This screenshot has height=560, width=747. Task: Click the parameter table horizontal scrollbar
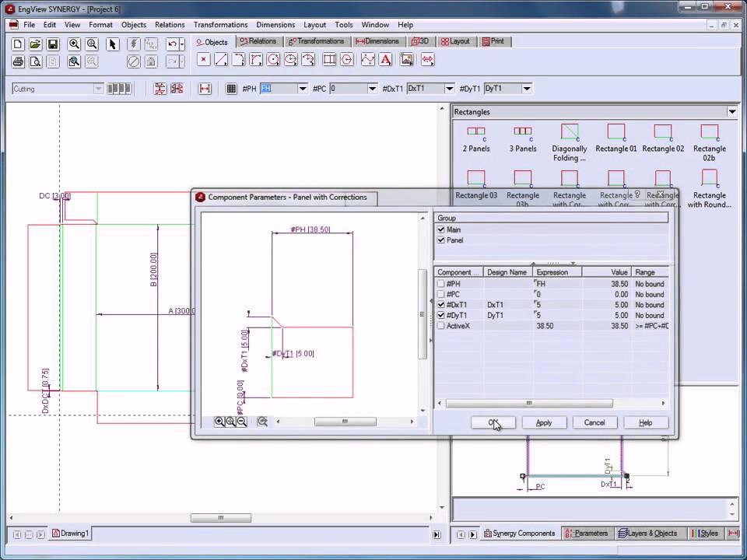[529, 404]
